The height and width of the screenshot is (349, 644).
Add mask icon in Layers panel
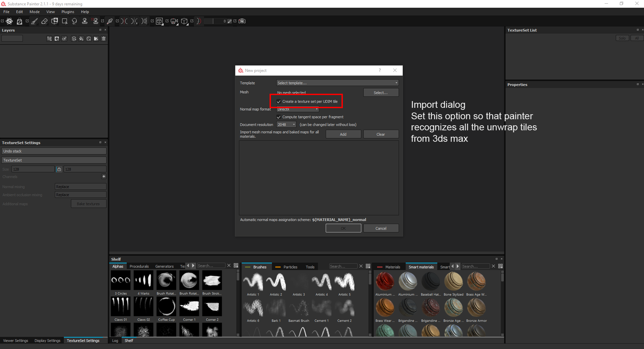(57, 39)
